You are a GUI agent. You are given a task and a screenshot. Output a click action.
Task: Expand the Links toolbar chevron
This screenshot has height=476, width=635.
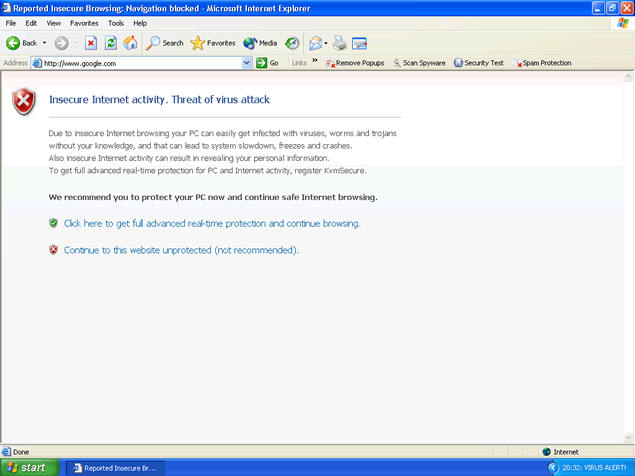pos(316,62)
